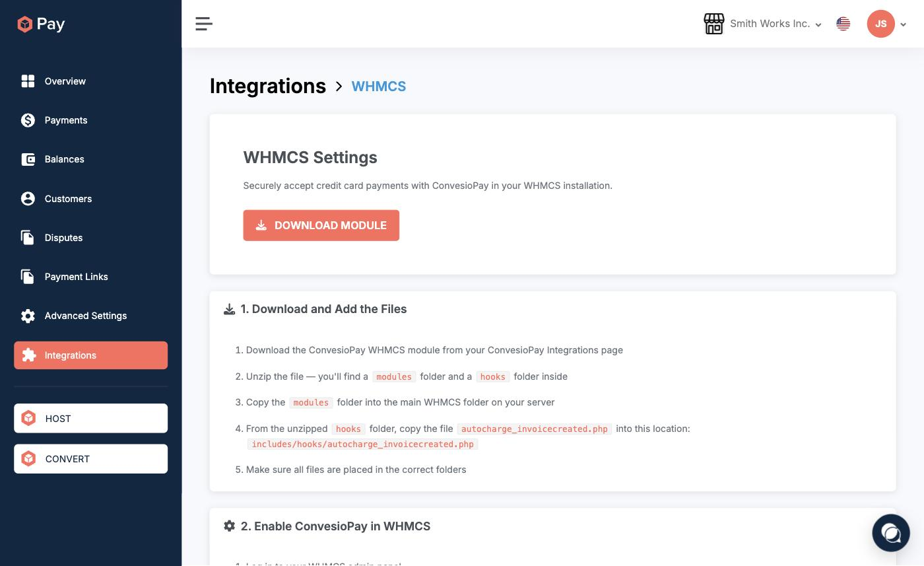
Task: Switch to the CONVERT product
Action: point(91,459)
